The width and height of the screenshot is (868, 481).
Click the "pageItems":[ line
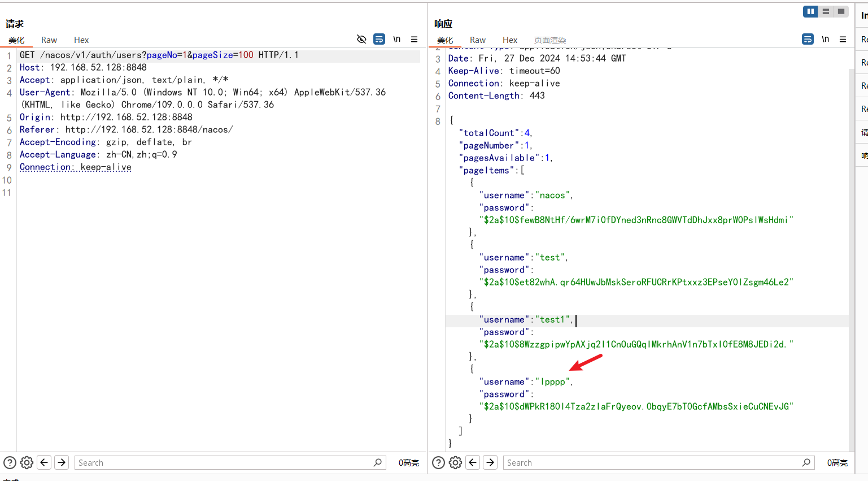(492, 170)
